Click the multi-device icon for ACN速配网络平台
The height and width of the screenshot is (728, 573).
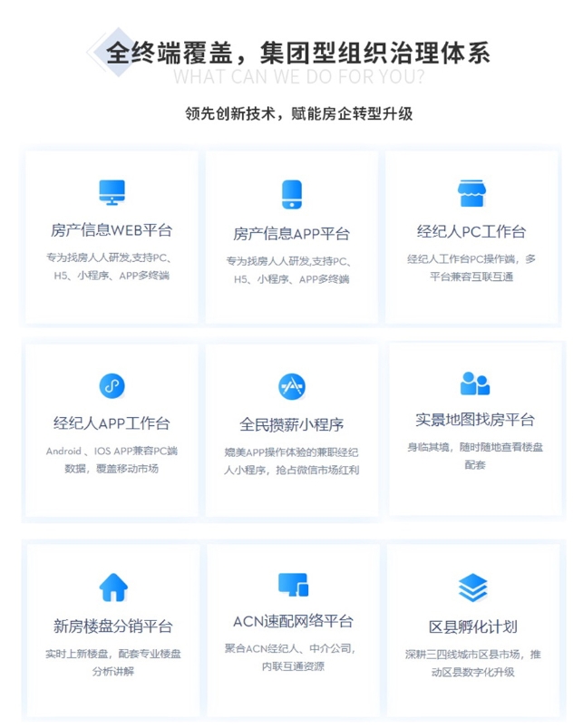[x=293, y=585]
